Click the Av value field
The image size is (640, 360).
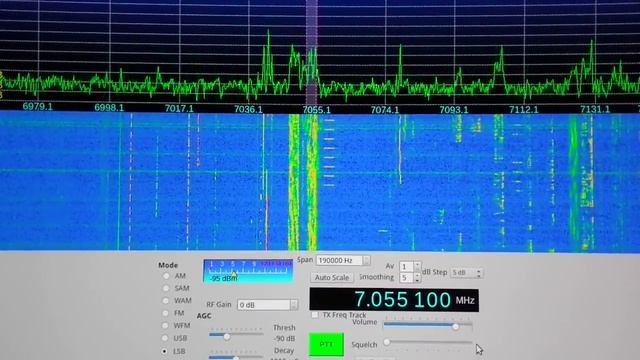(407, 267)
